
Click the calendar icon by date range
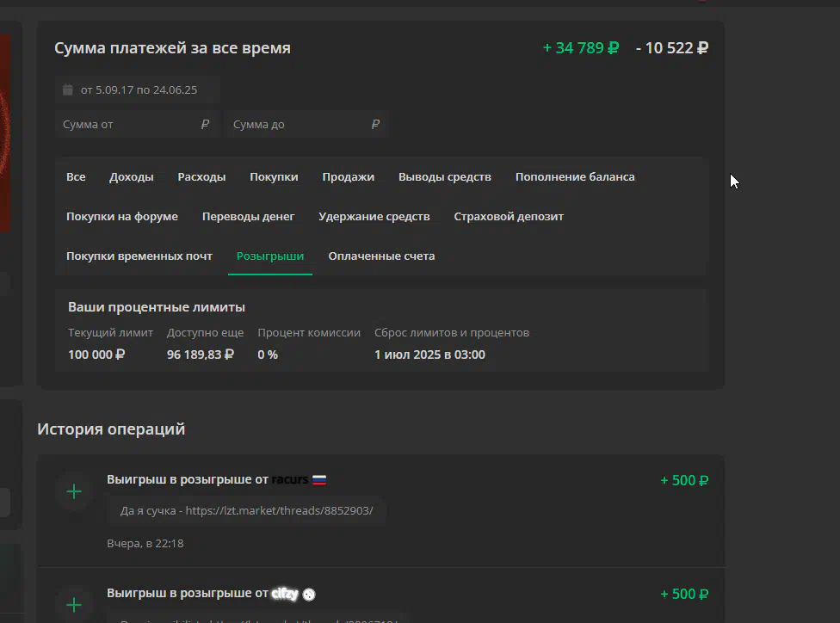[67, 89]
